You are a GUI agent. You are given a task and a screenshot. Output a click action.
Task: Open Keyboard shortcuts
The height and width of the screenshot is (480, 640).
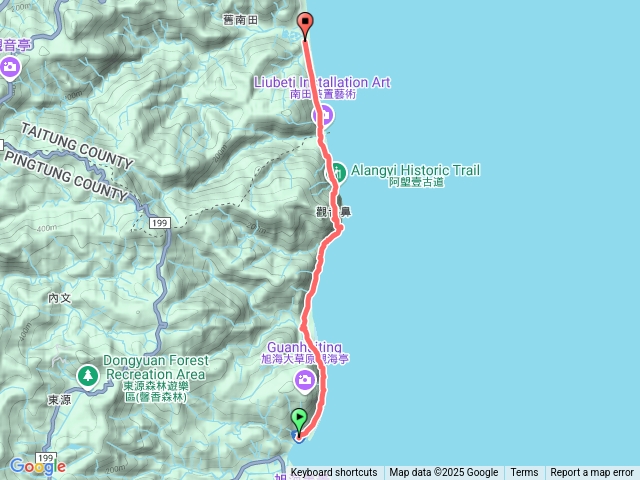click(x=334, y=473)
